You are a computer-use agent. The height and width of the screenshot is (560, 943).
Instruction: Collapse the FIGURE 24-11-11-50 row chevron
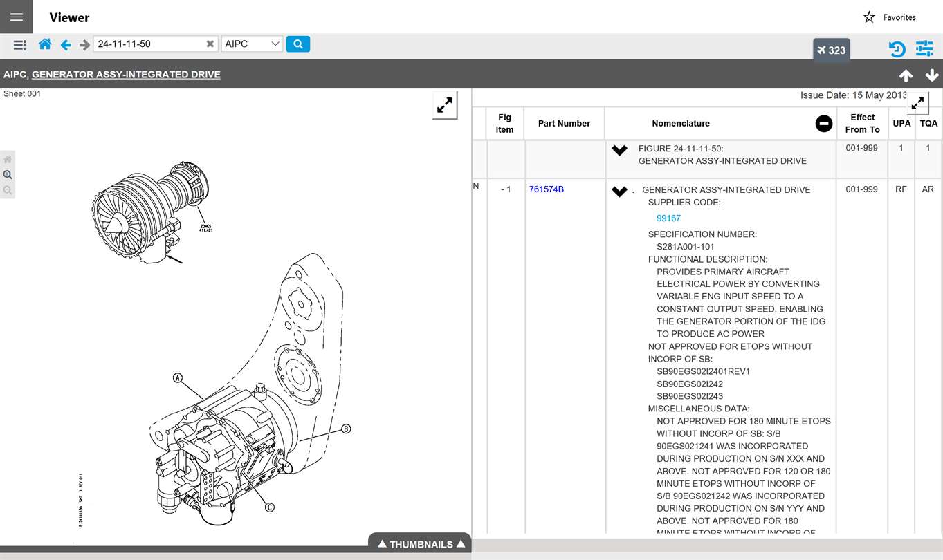coord(619,150)
